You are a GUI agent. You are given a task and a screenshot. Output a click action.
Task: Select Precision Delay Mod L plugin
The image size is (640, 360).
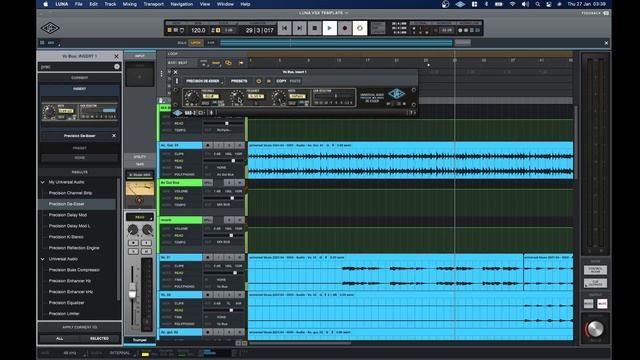(x=69, y=226)
